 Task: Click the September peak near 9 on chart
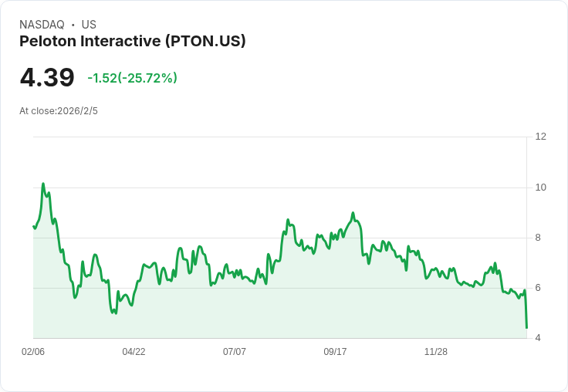(353, 214)
